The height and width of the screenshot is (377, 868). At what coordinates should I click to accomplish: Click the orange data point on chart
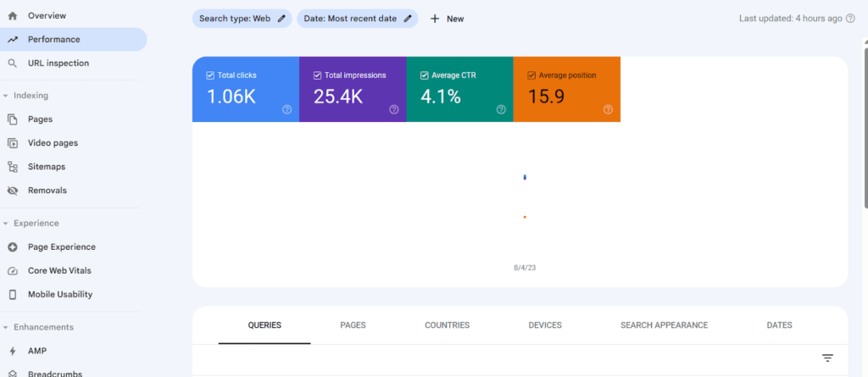pos(525,217)
